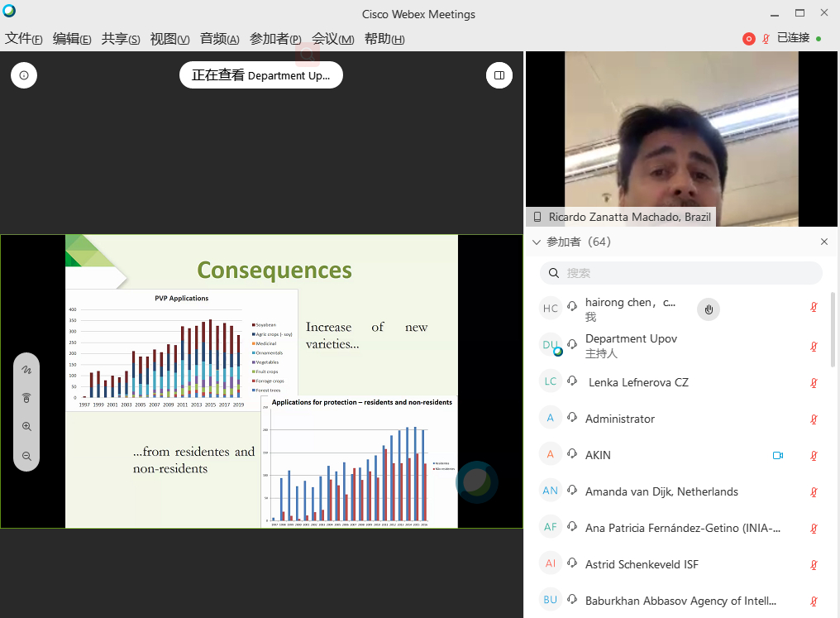Toggle mute microphone for Ana Patricia Fernández-Getino
The image size is (840, 618).
(814, 529)
